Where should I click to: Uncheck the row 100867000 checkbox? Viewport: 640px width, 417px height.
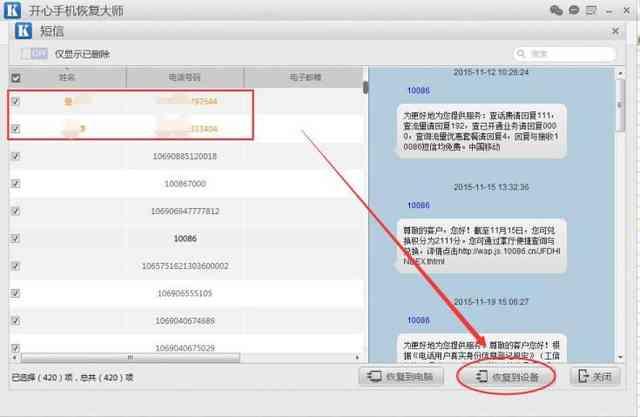tap(16, 183)
